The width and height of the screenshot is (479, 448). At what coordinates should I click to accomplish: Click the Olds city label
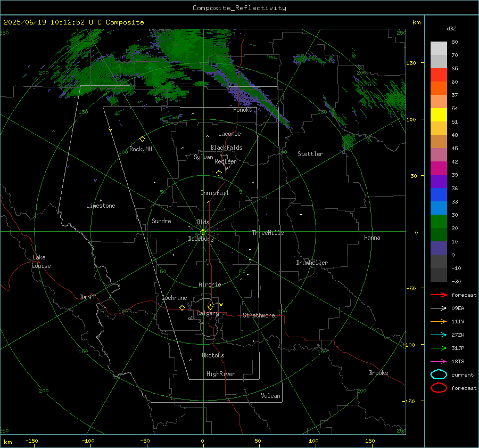click(x=203, y=222)
